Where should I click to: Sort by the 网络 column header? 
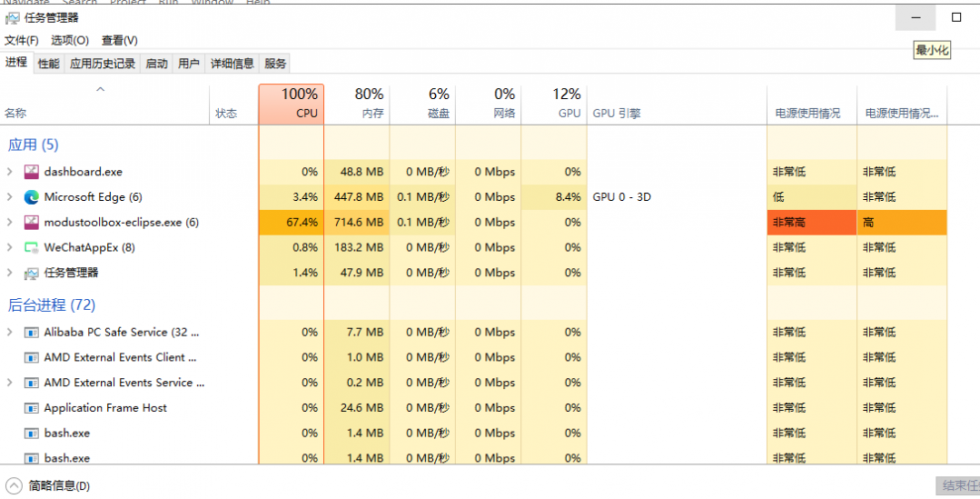(488, 104)
